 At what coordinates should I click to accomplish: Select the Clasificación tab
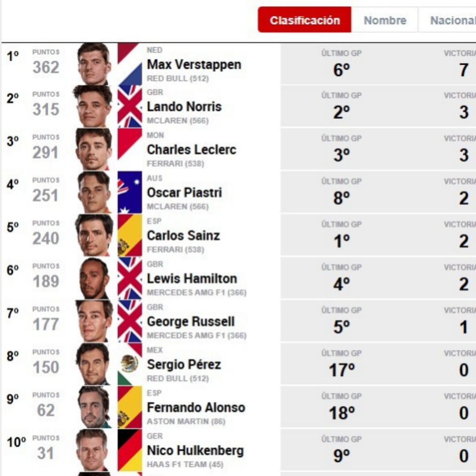point(305,20)
